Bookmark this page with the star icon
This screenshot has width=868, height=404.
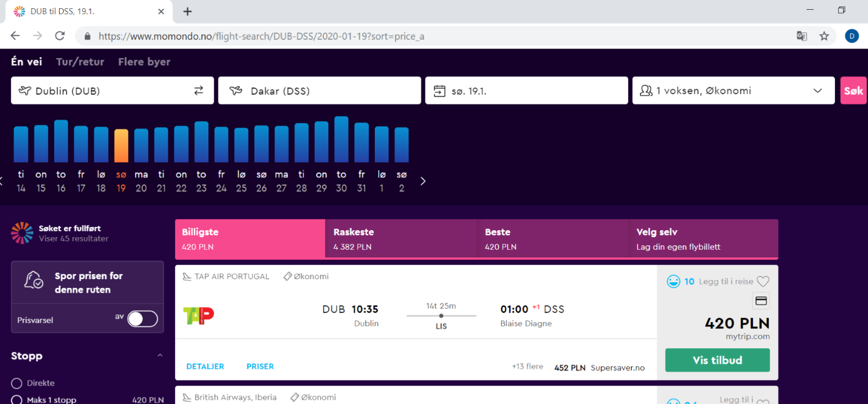[824, 36]
